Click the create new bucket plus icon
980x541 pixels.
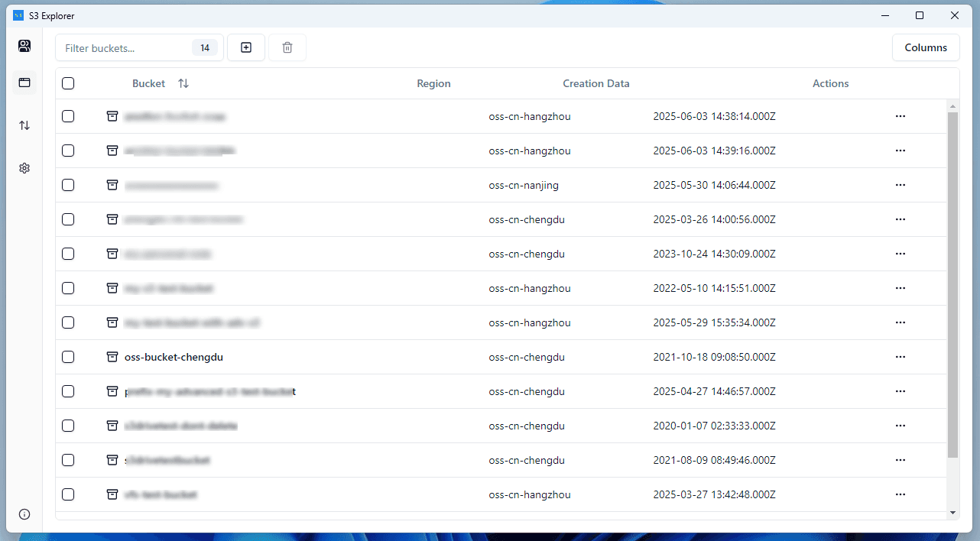pyautogui.click(x=246, y=47)
